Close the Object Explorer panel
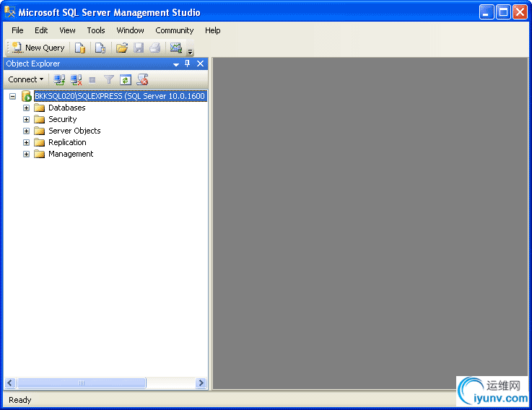 (x=200, y=64)
